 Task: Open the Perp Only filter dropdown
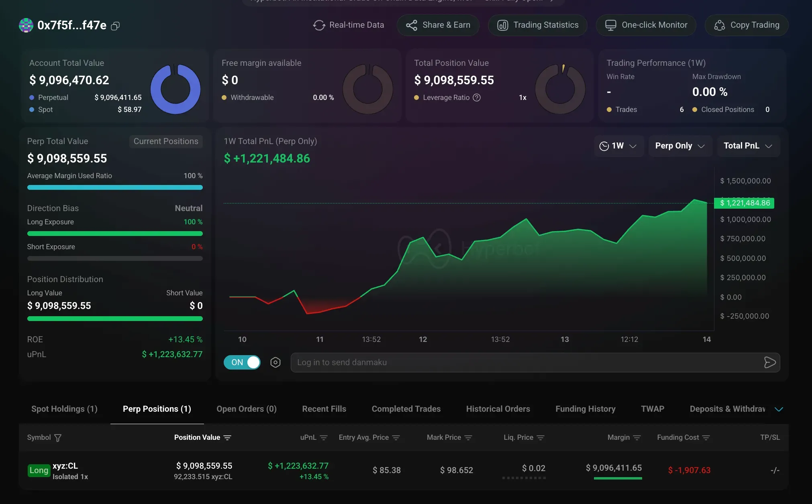click(x=680, y=146)
